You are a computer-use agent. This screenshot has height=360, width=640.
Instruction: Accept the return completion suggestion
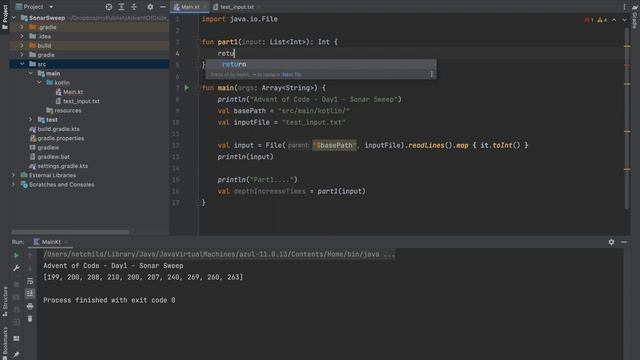pos(320,64)
